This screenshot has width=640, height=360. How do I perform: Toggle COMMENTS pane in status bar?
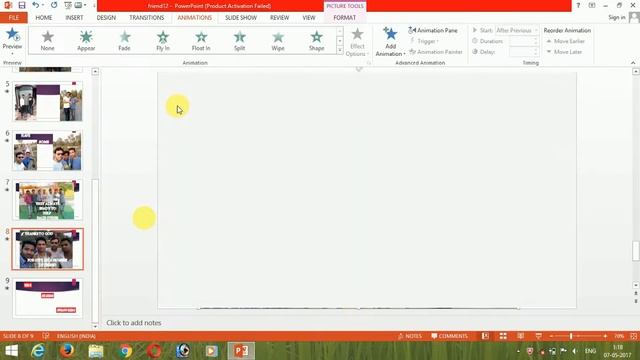coord(449,336)
